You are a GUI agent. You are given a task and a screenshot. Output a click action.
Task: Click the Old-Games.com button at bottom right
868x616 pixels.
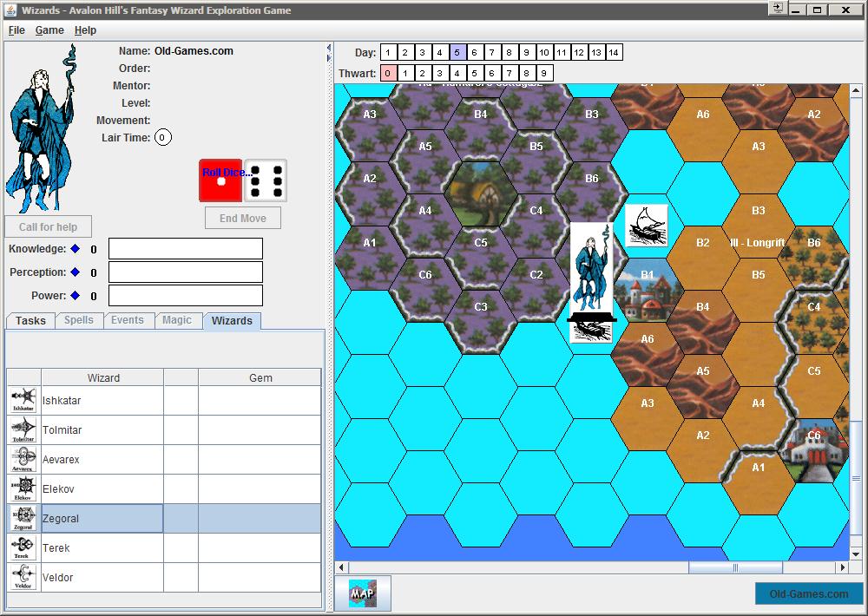[x=808, y=593]
